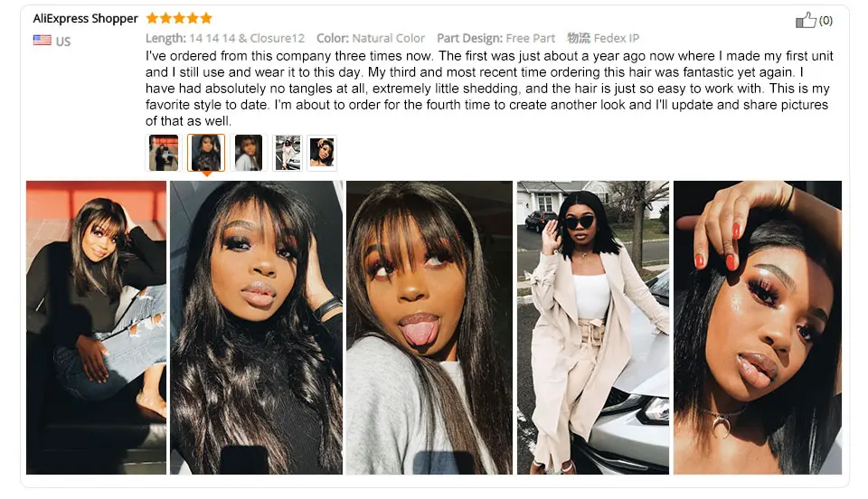The height and width of the screenshot is (499, 868).
Task: Show the beige outfit fourth thumbnail
Action: 288,153
